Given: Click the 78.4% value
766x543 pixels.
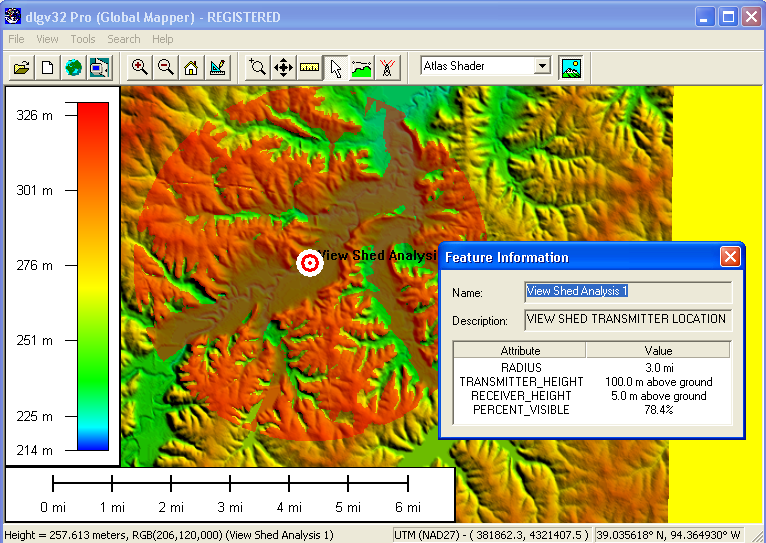Looking at the screenshot, I should pyautogui.click(x=659, y=410).
